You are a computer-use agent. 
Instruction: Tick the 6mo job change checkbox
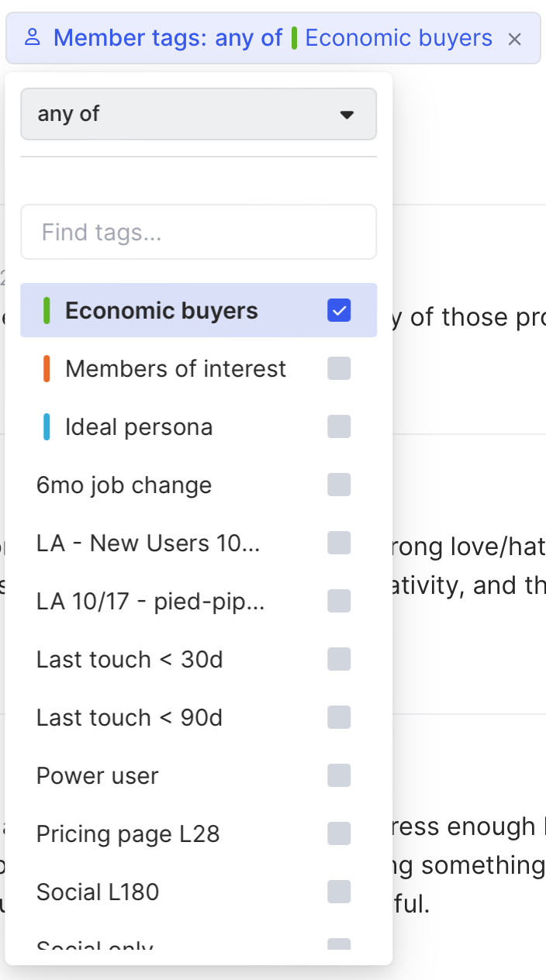(339, 485)
